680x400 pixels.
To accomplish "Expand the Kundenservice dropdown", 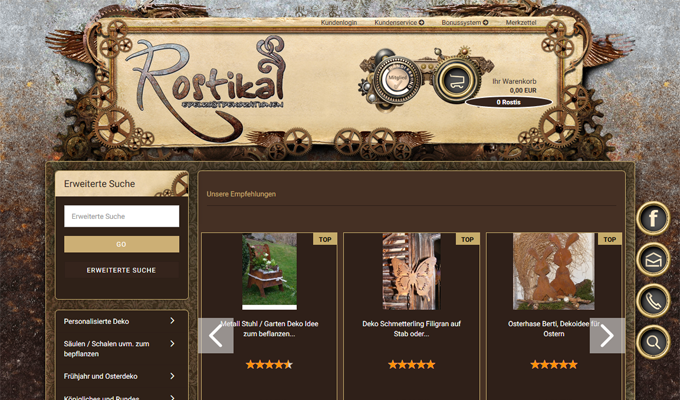I will (x=399, y=22).
